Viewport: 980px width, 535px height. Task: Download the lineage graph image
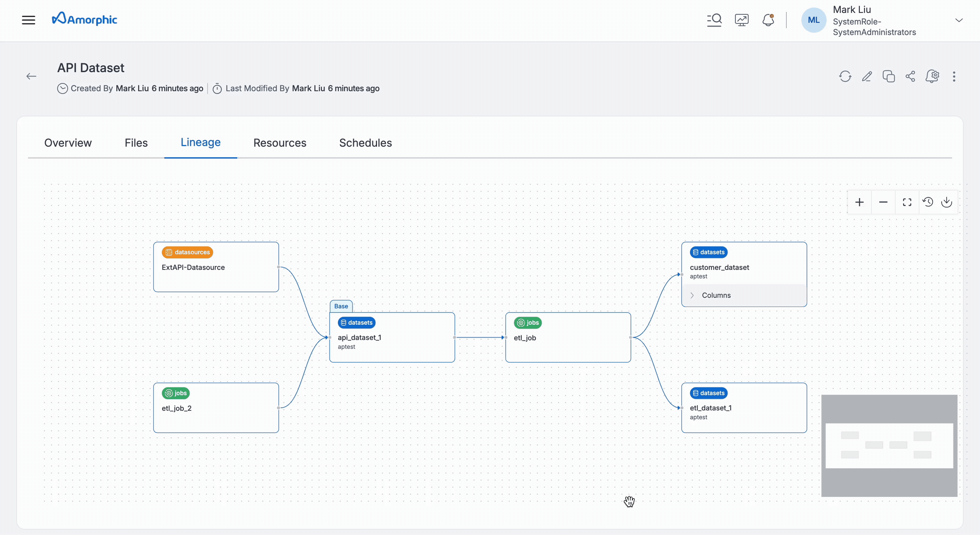(x=947, y=202)
